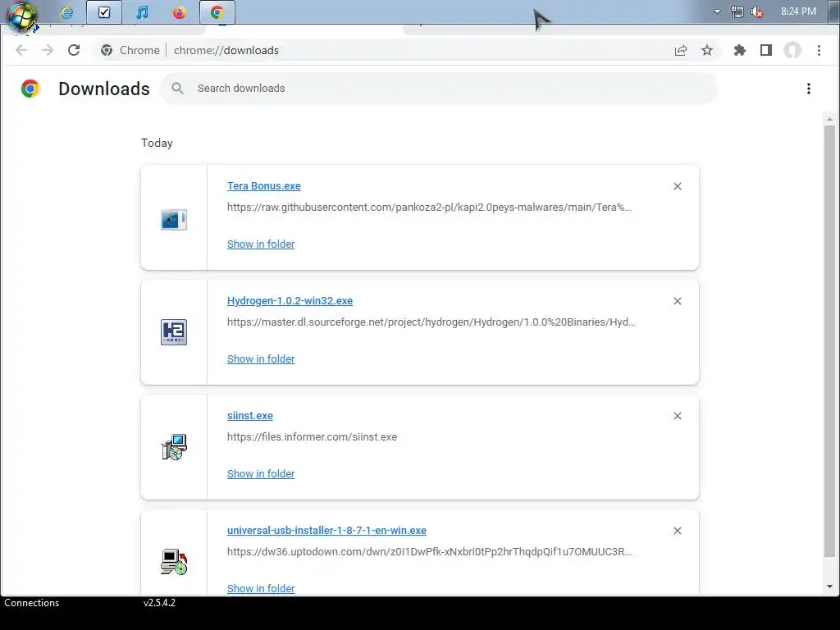Click the v2.5.4.2 version text
The width and height of the screenshot is (840, 630).
click(159, 603)
